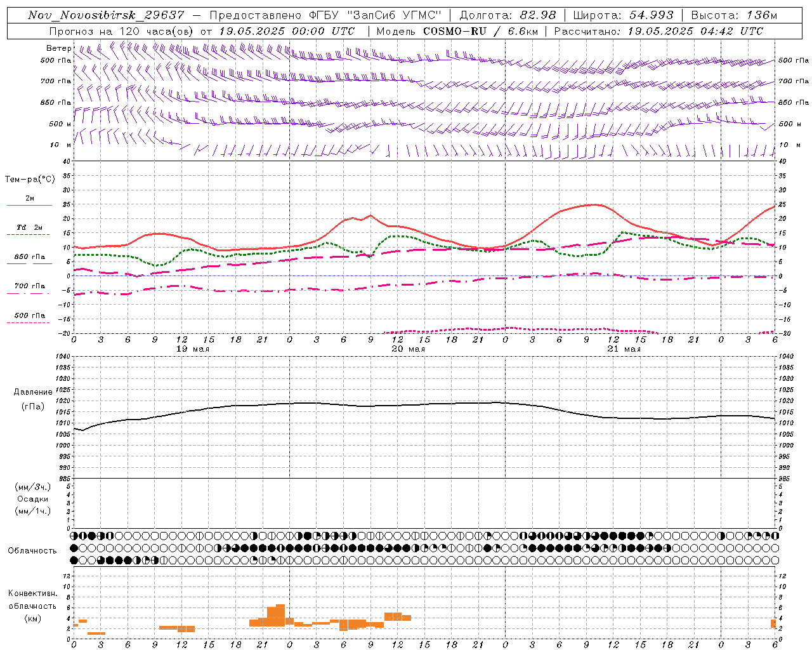Click the "Прогноз на 120 часа(ов)" text

(x=122, y=31)
